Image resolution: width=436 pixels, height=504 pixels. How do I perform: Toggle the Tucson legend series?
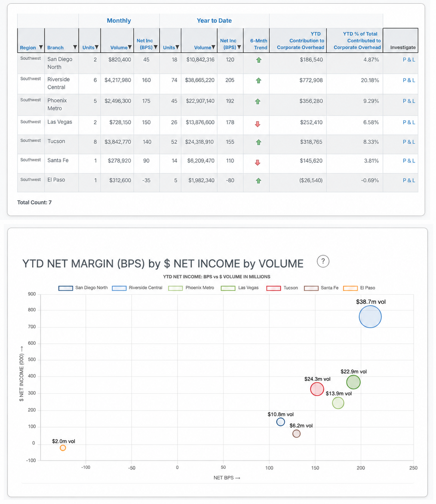(282, 288)
